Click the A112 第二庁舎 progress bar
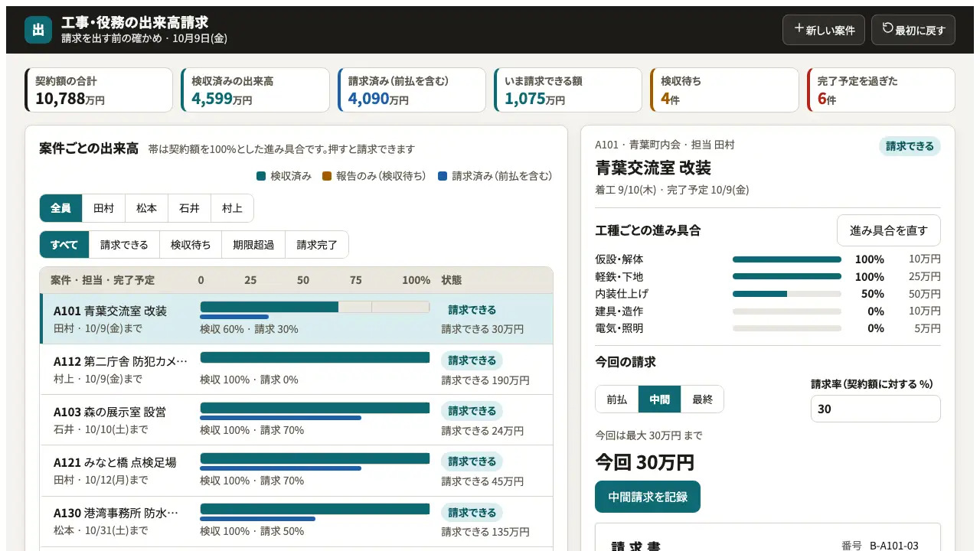 [315, 357]
